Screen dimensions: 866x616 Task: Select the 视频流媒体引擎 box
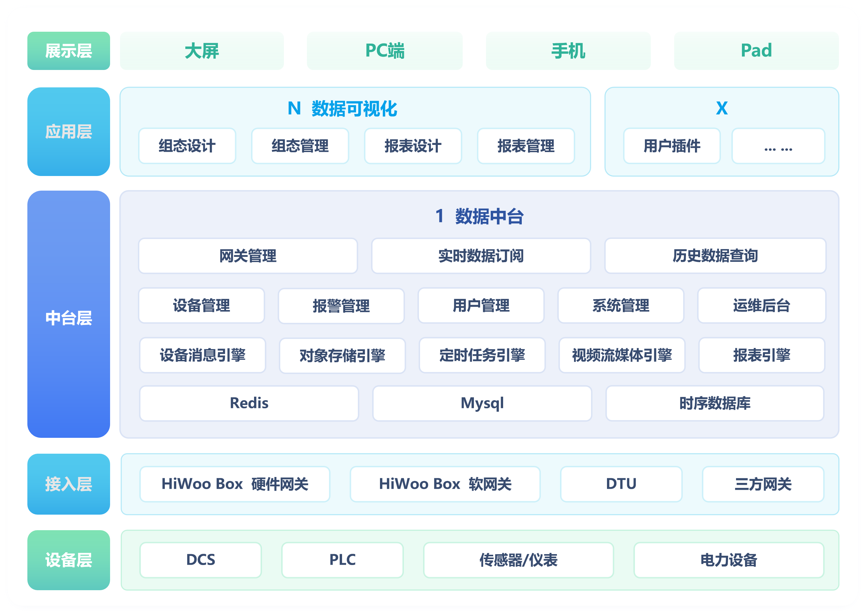[x=622, y=355]
